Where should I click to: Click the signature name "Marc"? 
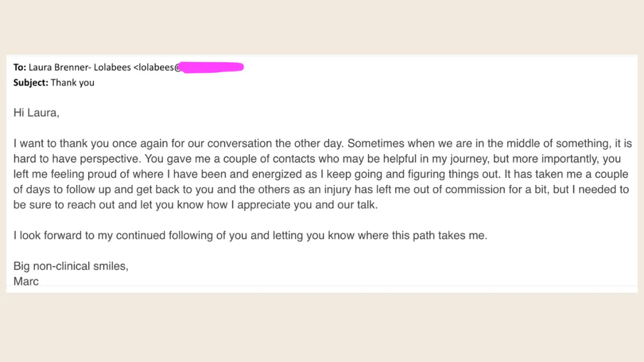click(x=26, y=281)
